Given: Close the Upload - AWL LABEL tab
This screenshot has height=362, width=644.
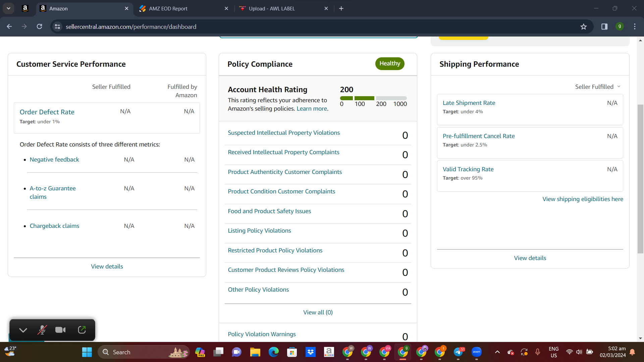Looking at the screenshot, I should point(326,8).
